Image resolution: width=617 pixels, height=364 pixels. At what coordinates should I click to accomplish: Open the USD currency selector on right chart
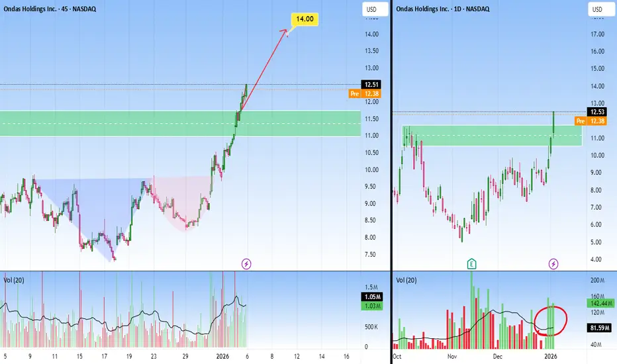pos(601,9)
